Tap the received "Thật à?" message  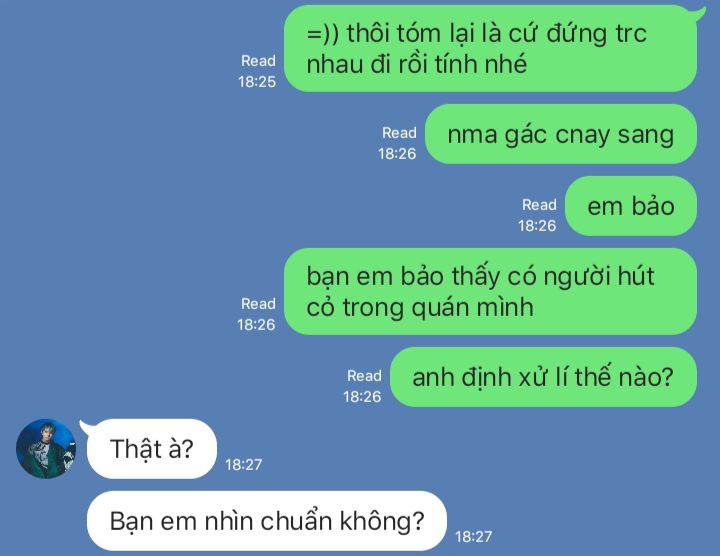[x=152, y=449]
